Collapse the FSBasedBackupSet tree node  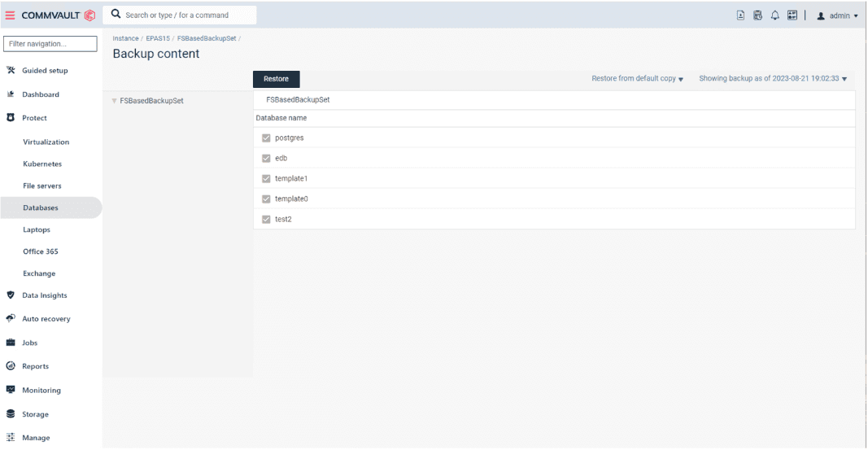[114, 102]
